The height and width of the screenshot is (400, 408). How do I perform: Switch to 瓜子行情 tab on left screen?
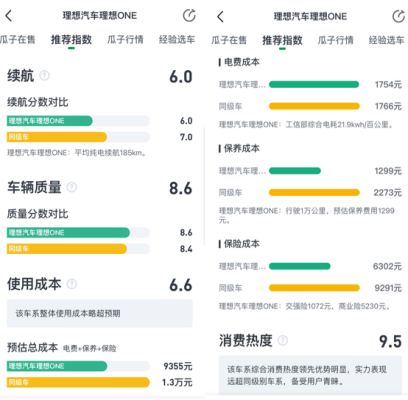[125, 40]
